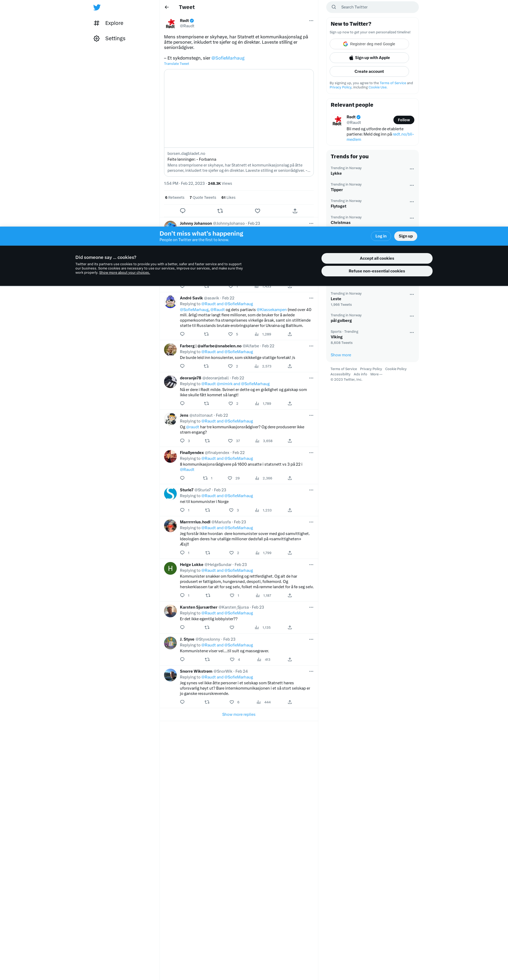Reply to Marrrrrrius.hodl's tweet
The image size is (508, 980).
[182, 552]
